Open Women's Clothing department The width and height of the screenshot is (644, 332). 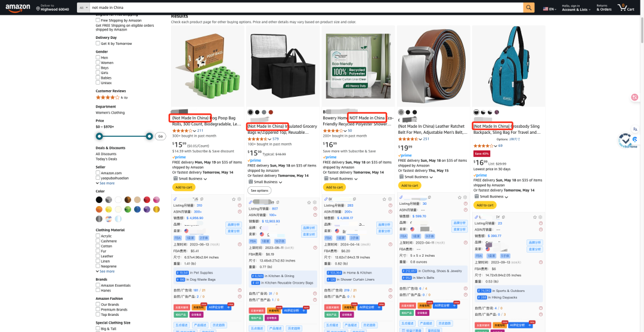[x=110, y=112]
